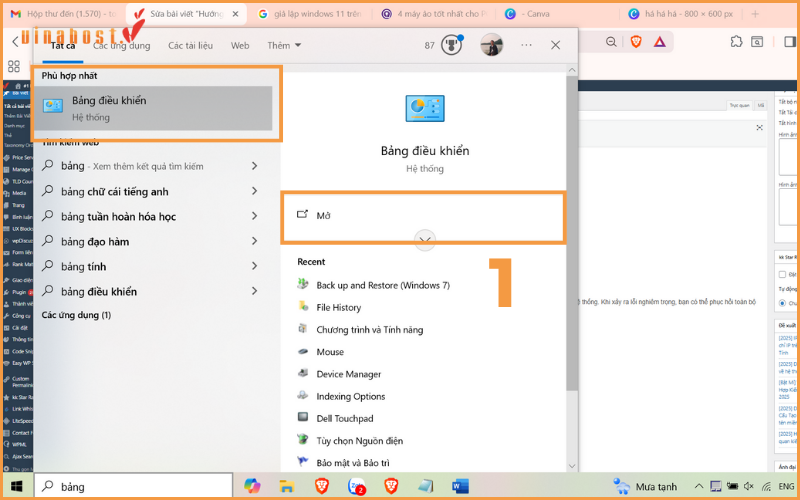Click the scrollbar in the search preview pane
The image size is (800, 500).
[x=572, y=250]
